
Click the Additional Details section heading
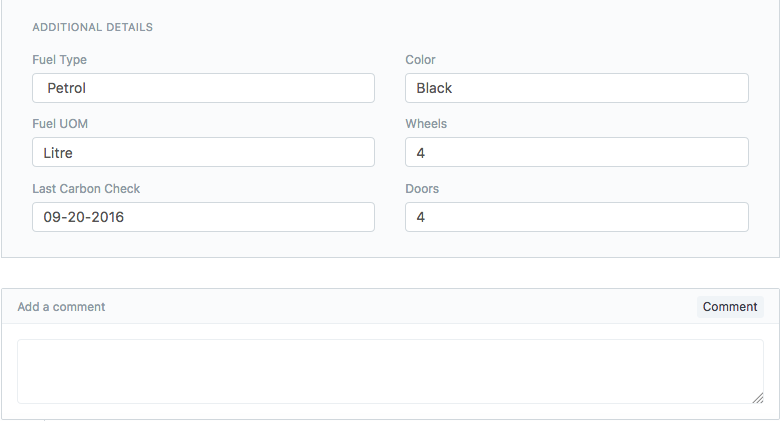point(92,27)
